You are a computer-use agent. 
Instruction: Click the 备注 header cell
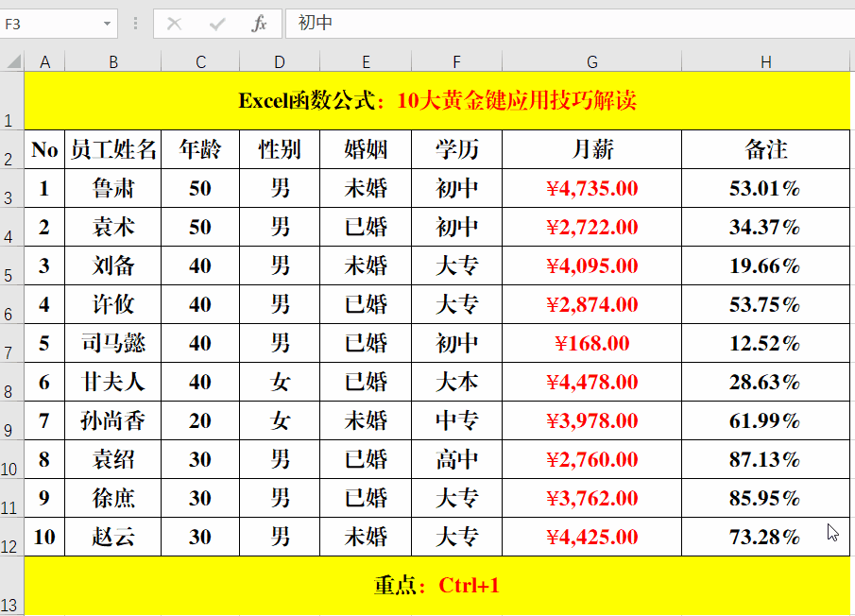(765, 149)
